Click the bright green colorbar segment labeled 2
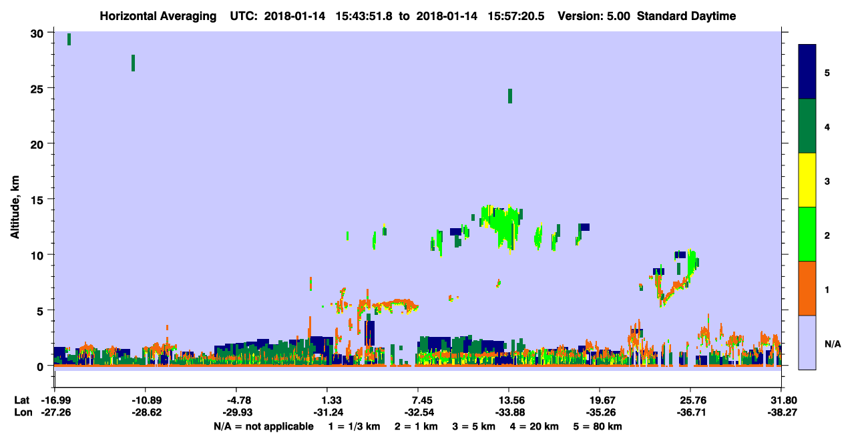 pos(807,234)
